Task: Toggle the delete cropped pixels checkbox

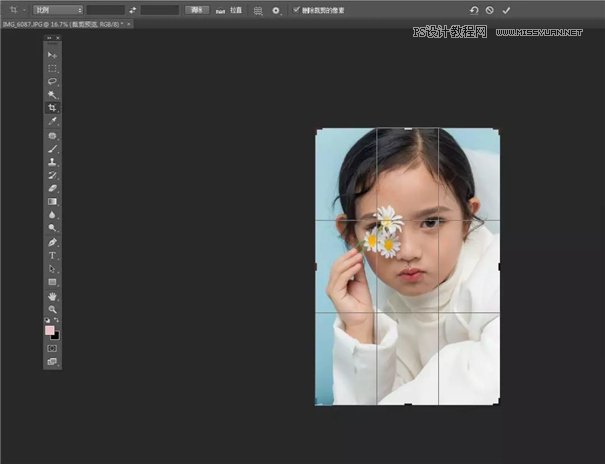Action: pos(295,10)
